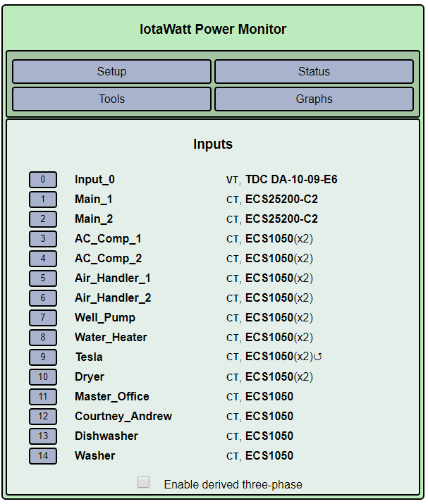Edit input 5 Air_Handler_1

coord(43,278)
